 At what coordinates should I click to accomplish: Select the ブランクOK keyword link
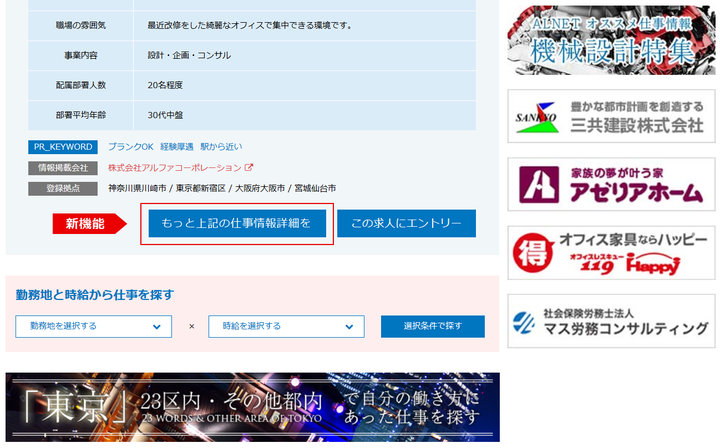point(130,147)
